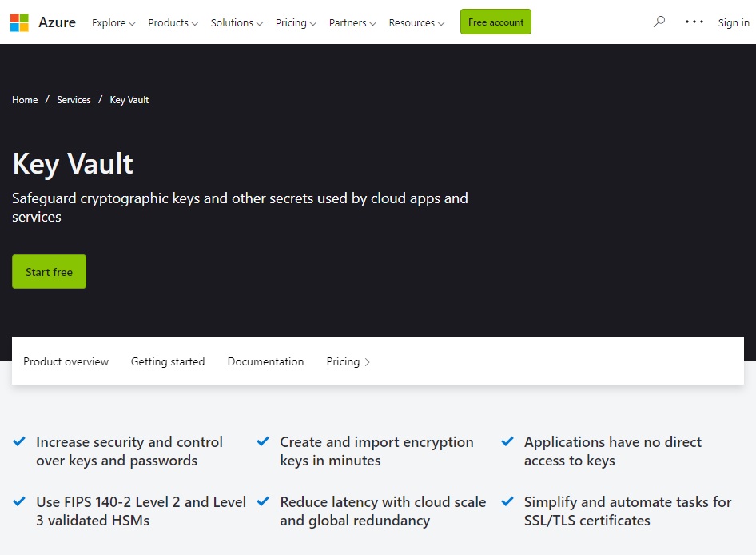Image resolution: width=756 pixels, height=555 pixels.
Task: Go to Product overview tab
Action: pyautogui.click(x=66, y=361)
